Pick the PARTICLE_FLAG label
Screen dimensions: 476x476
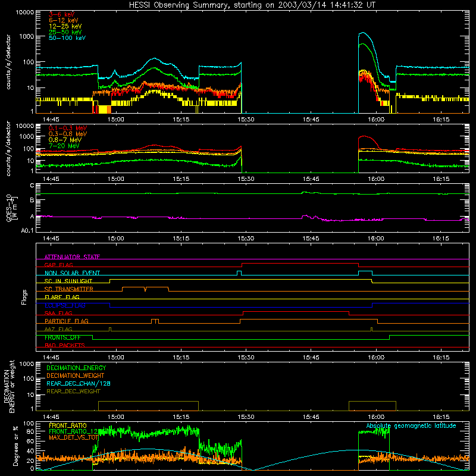(x=66, y=321)
